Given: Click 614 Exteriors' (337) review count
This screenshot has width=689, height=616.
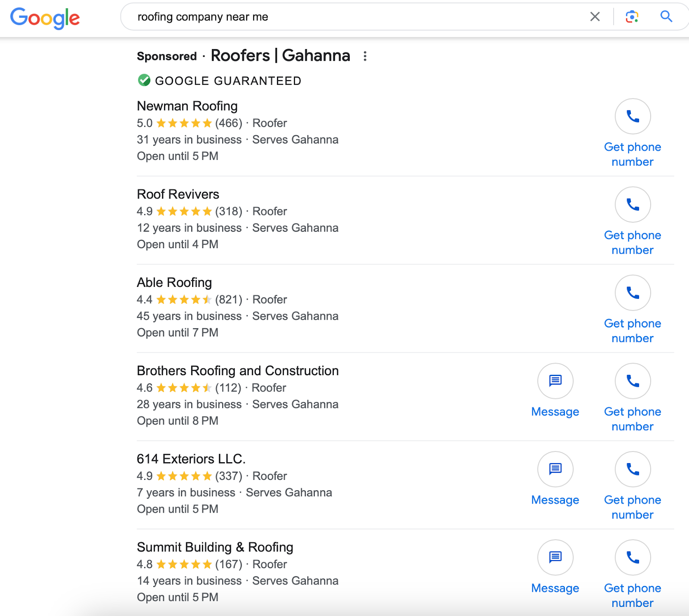Looking at the screenshot, I should [x=229, y=476].
